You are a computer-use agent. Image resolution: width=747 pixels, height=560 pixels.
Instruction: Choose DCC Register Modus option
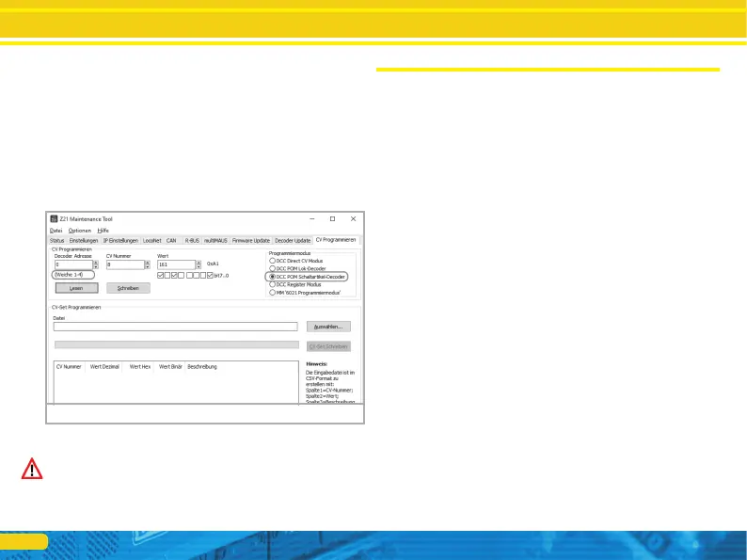coord(273,284)
